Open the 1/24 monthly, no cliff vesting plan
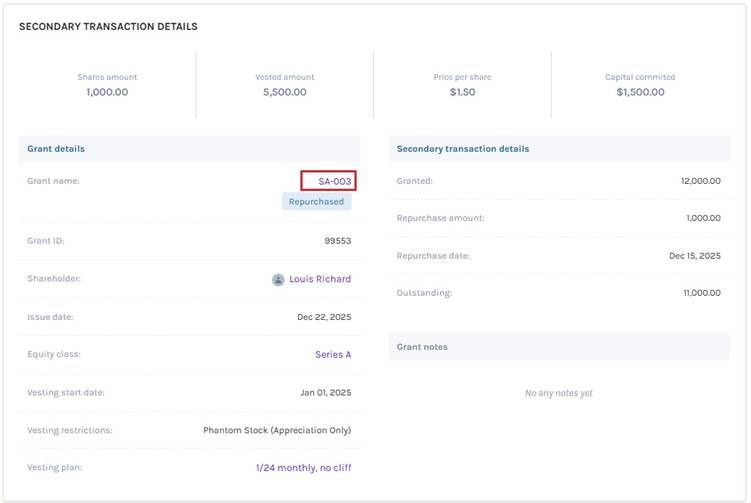Viewport: 751px width, 503px height. click(303, 468)
